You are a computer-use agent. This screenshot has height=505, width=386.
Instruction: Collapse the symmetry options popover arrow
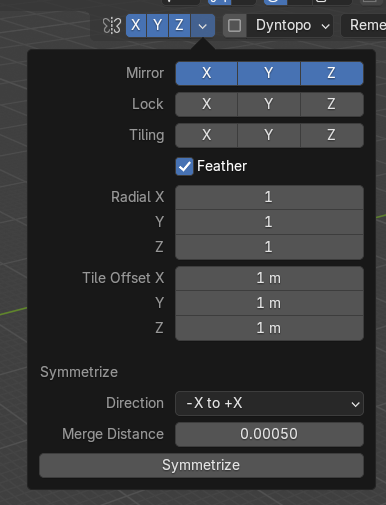click(x=203, y=25)
